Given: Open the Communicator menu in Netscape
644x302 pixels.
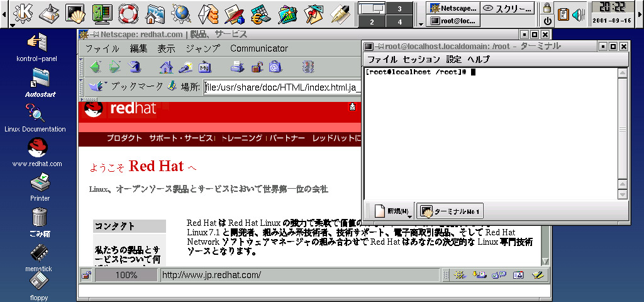Looking at the screenshot, I should pyautogui.click(x=259, y=48).
